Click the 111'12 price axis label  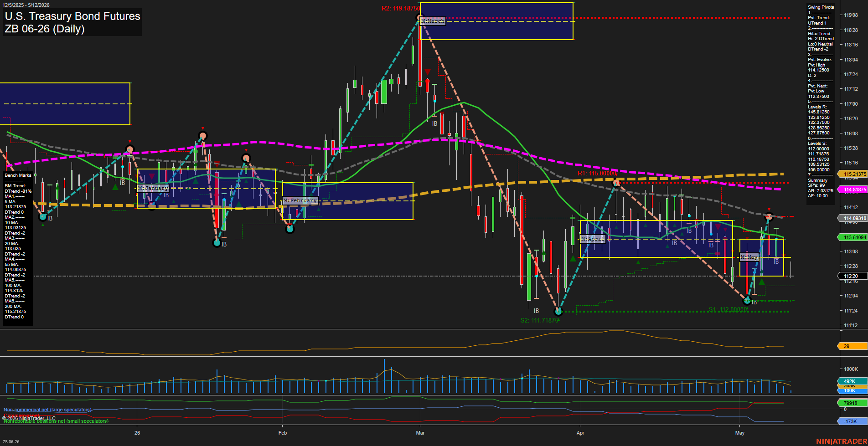coord(851,325)
